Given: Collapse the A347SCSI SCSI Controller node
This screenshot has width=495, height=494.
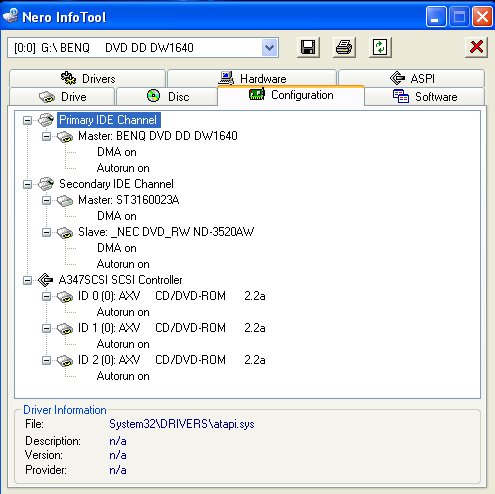Looking at the screenshot, I should click(x=28, y=280).
